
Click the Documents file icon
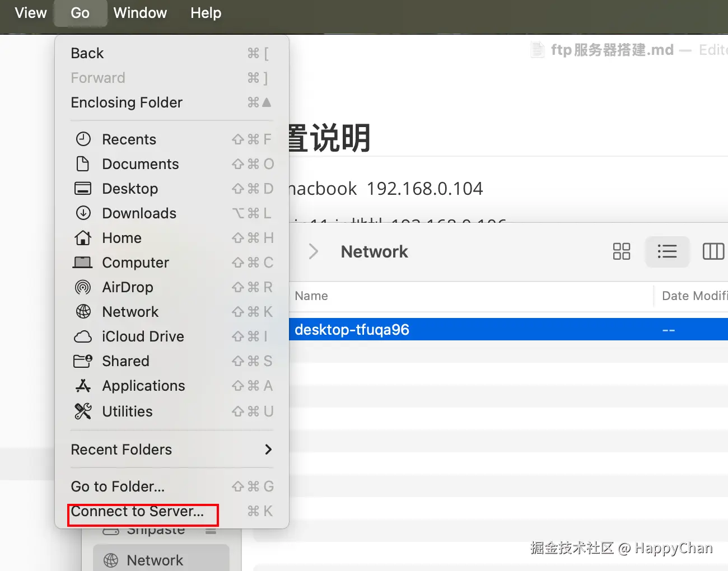point(83,163)
